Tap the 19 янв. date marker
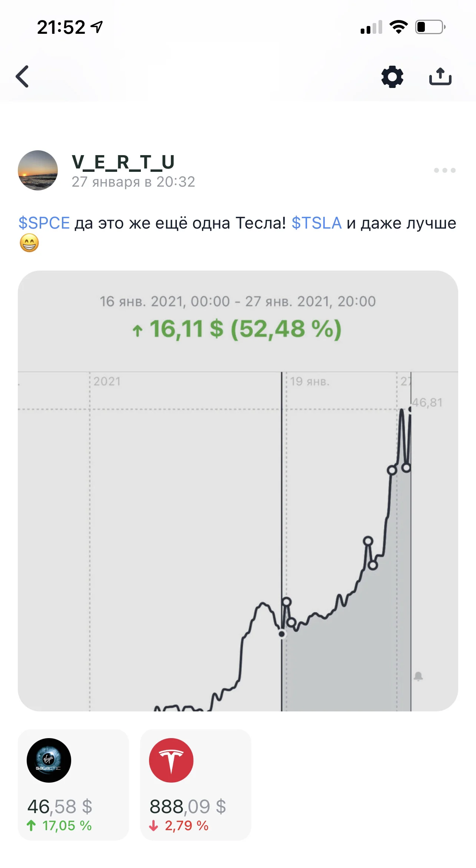Image resolution: width=476 pixels, height=868 pixels. click(310, 381)
